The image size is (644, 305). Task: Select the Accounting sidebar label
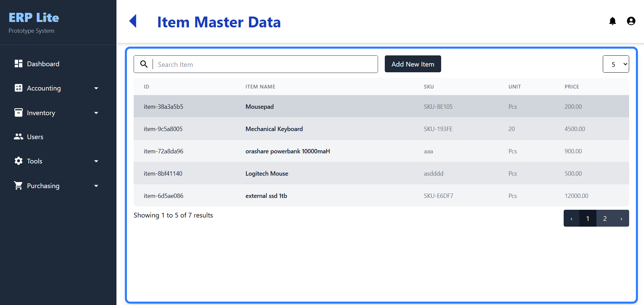tap(44, 88)
